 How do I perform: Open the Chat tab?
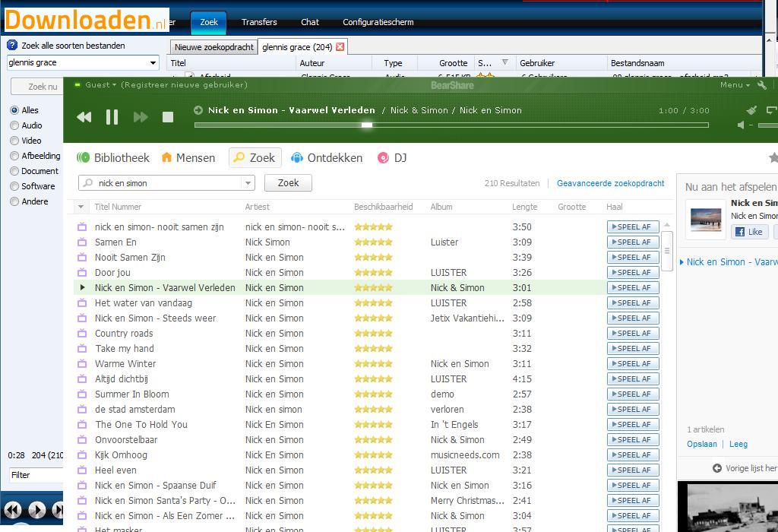click(310, 22)
